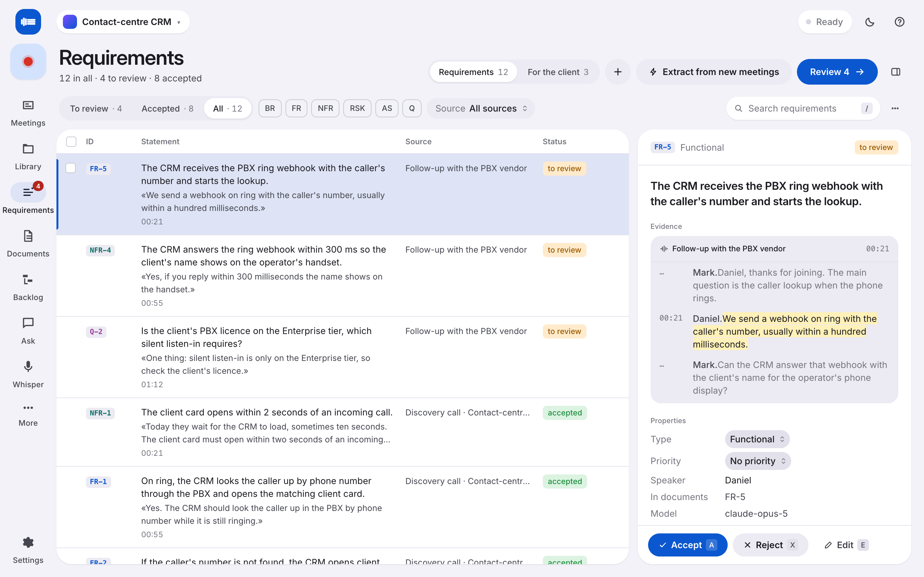Click Extract from new meetings

pos(714,72)
